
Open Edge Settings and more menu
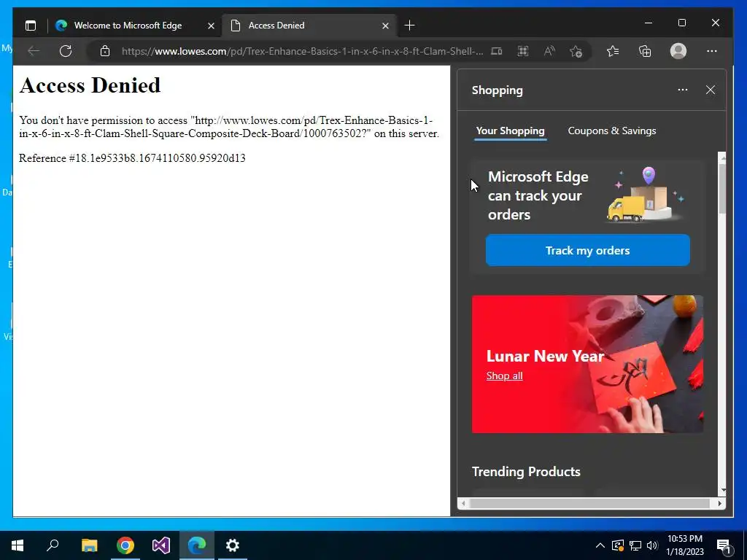712,51
